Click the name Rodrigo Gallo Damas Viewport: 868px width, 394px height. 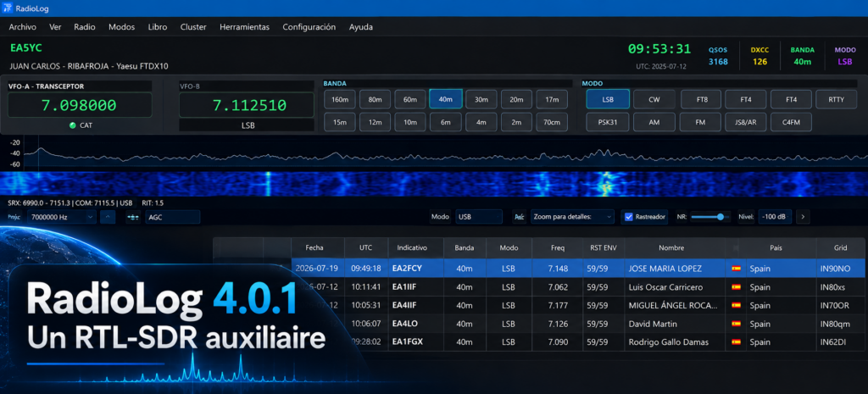[x=668, y=342]
